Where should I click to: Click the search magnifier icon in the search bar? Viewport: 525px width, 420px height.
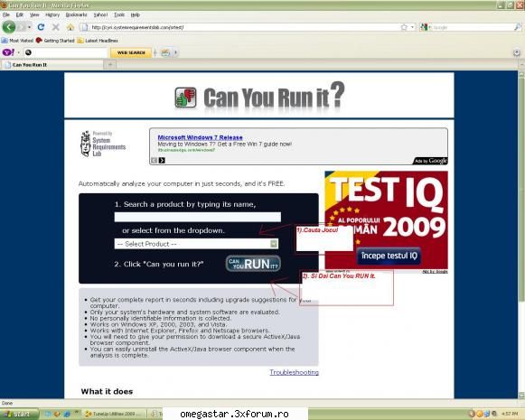pos(517,27)
